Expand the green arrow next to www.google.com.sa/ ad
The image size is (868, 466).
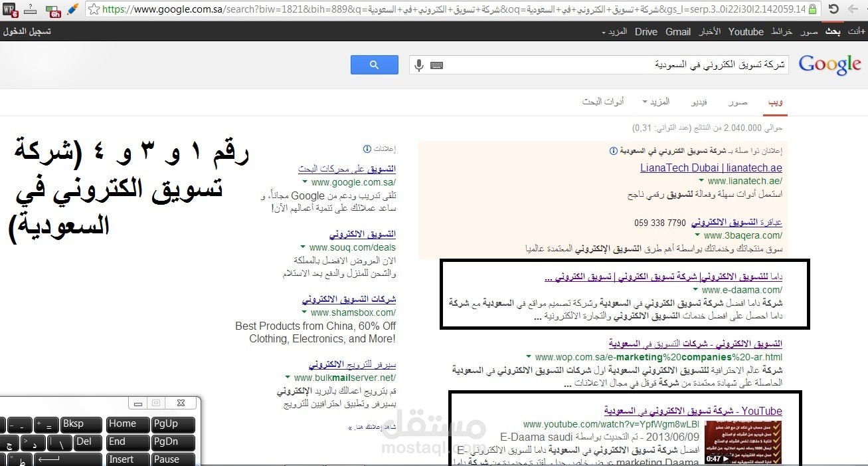(304, 182)
